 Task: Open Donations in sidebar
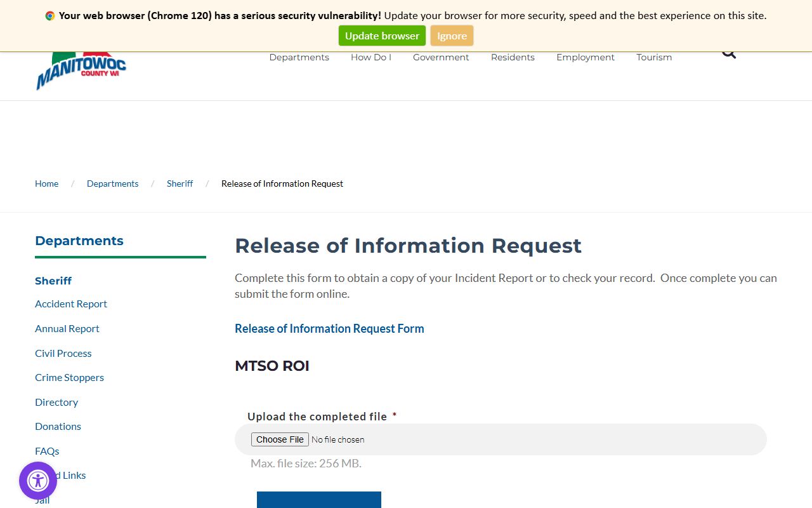(58, 426)
